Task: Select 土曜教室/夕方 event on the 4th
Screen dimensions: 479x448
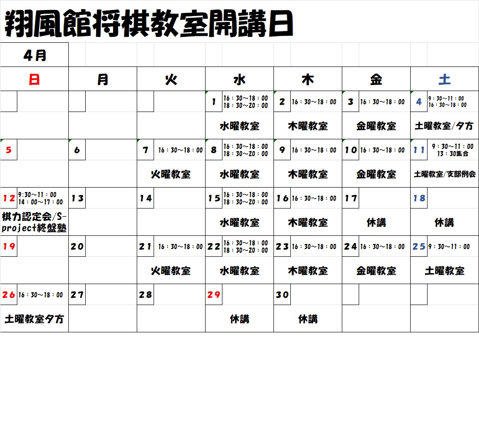Action: click(444, 126)
